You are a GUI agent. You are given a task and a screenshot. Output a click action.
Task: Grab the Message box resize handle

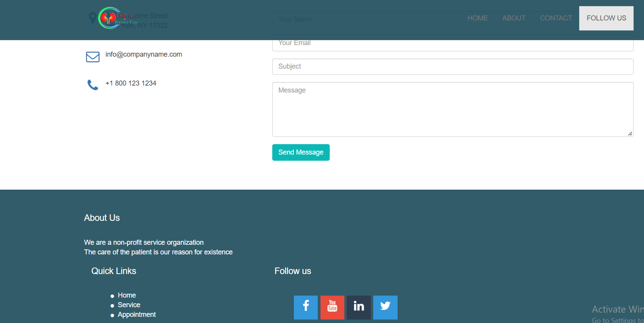coord(630,134)
